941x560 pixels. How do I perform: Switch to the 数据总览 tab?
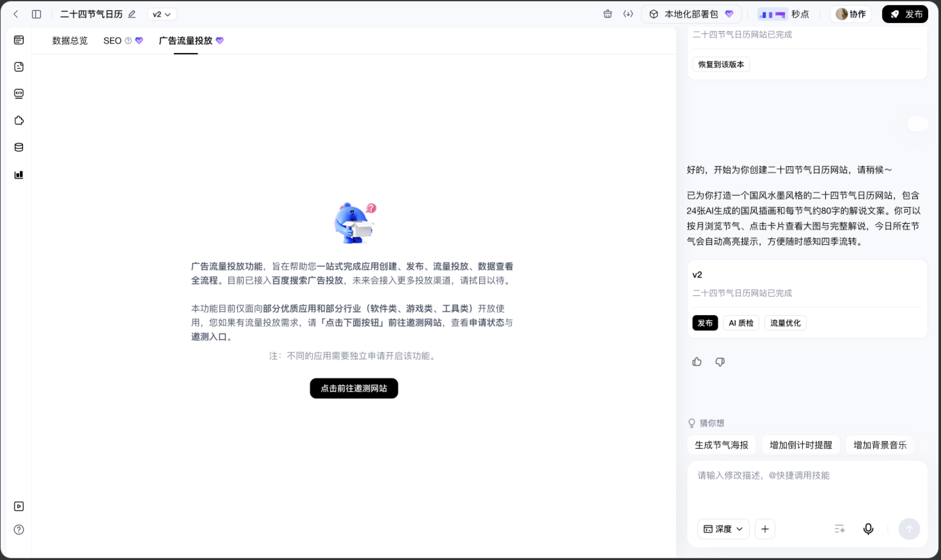point(70,40)
